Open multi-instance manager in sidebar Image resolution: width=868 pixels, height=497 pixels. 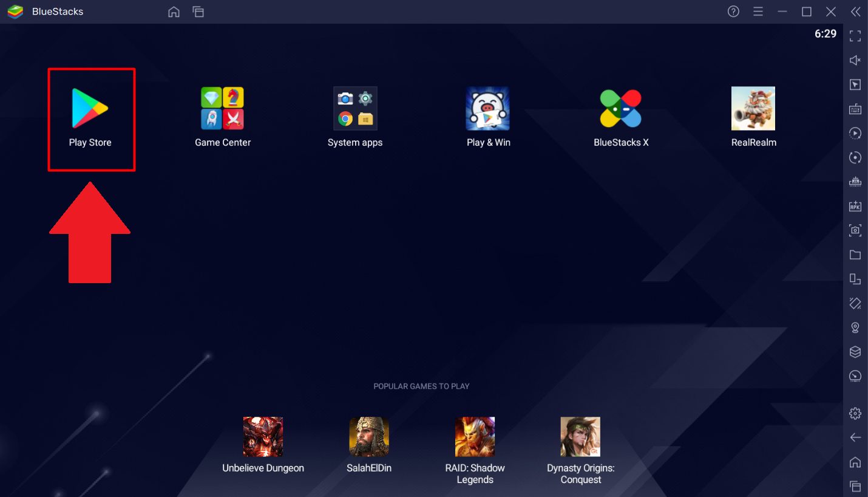point(855,279)
